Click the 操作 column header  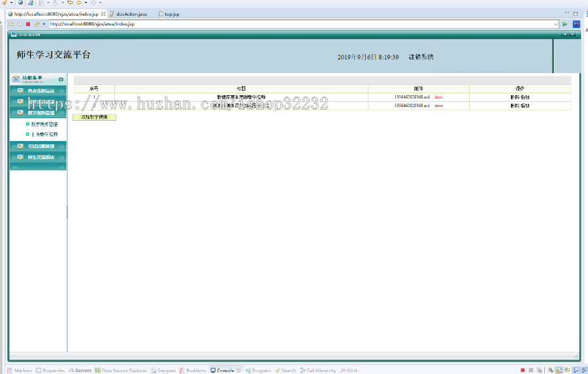coord(520,89)
